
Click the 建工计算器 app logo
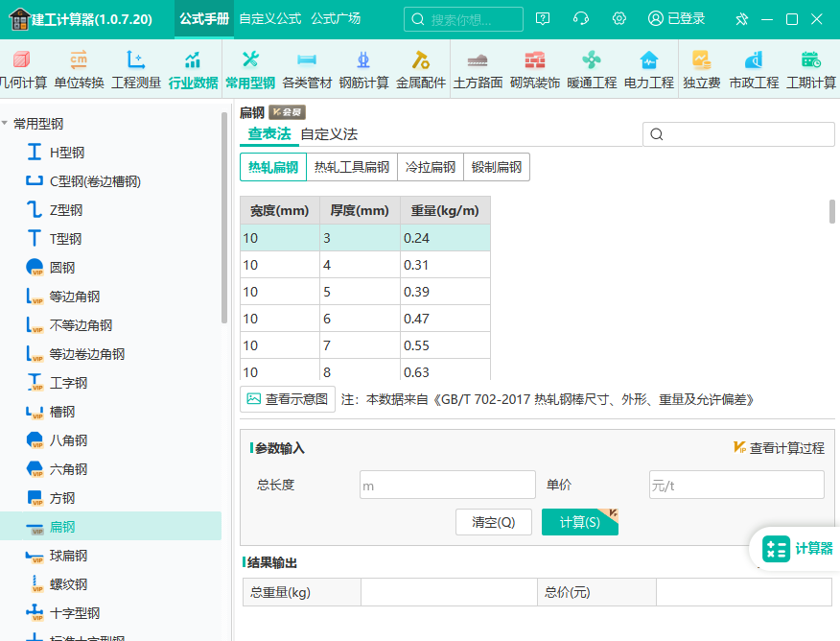tap(19, 19)
